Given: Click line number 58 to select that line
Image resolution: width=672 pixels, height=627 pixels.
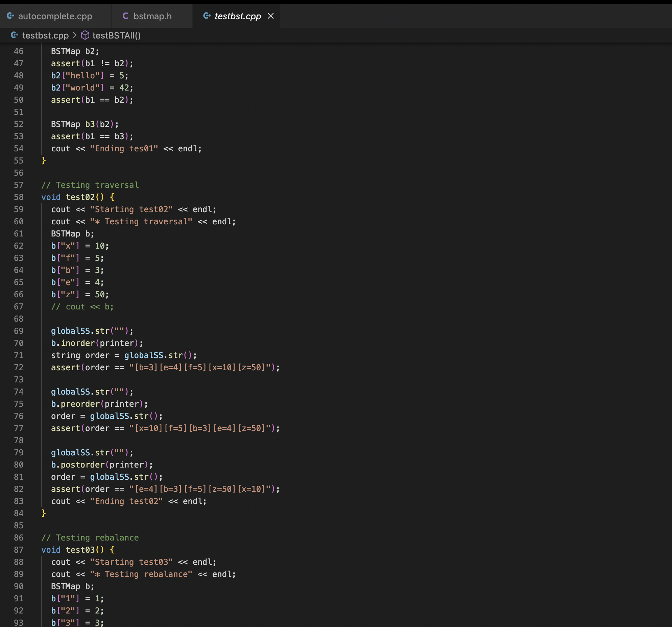Looking at the screenshot, I should click(19, 197).
